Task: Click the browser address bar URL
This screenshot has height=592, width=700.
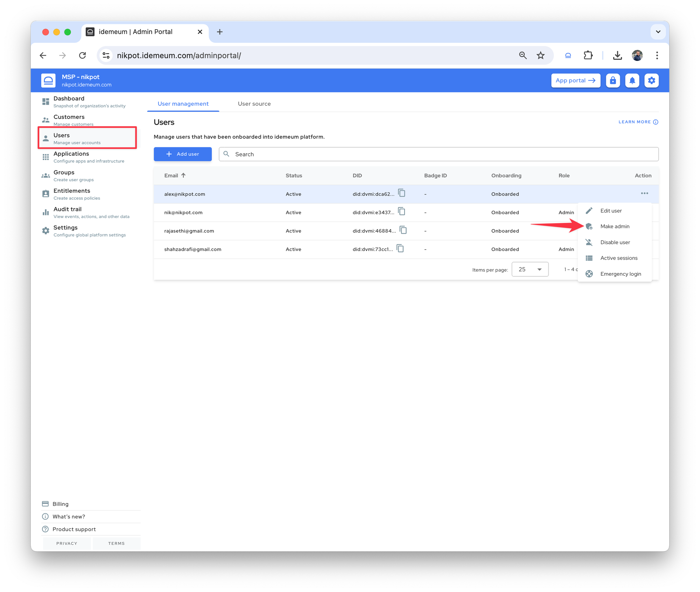Action: click(x=179, y=55)
